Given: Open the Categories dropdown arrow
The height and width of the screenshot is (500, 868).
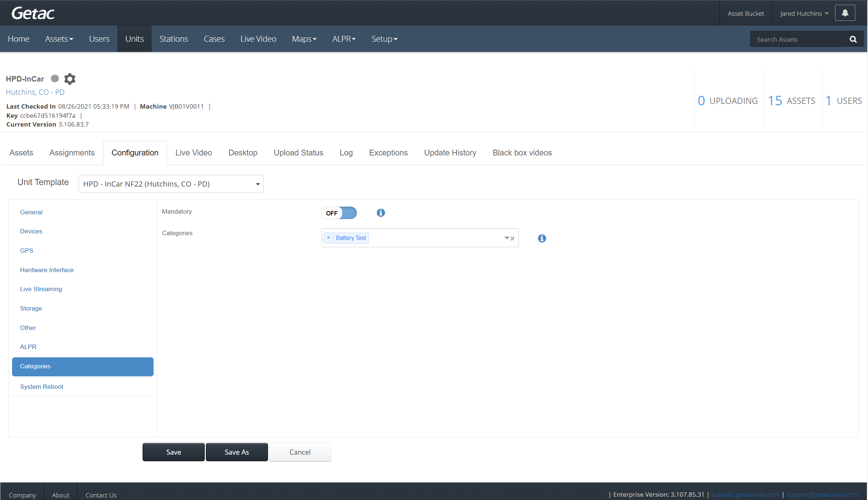Looking at the screenshot, I should point(507,238).
